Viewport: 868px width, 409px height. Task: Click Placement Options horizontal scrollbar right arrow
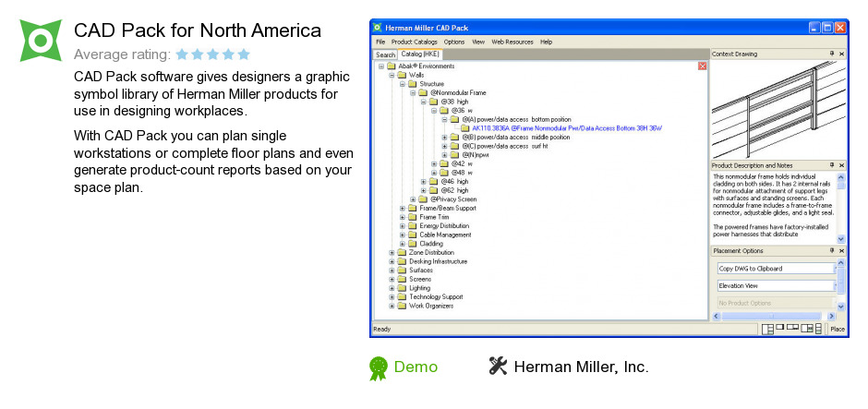click(x=831, y=316)
